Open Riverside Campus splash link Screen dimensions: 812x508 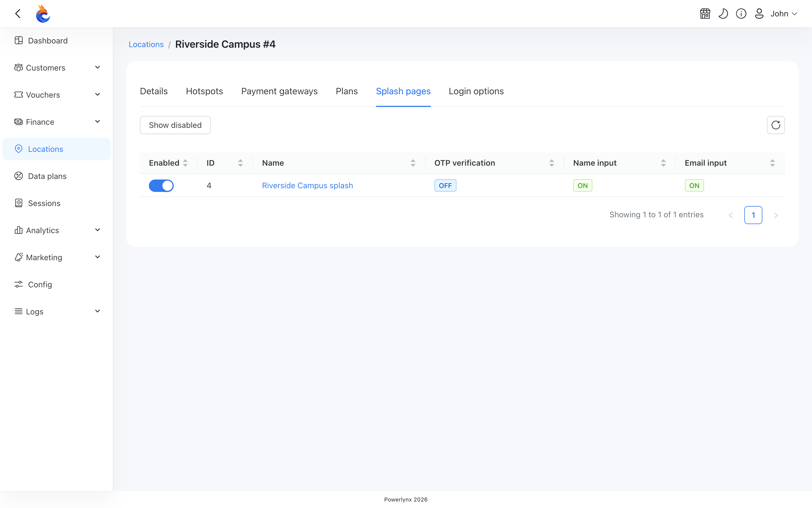pos(307,185)
